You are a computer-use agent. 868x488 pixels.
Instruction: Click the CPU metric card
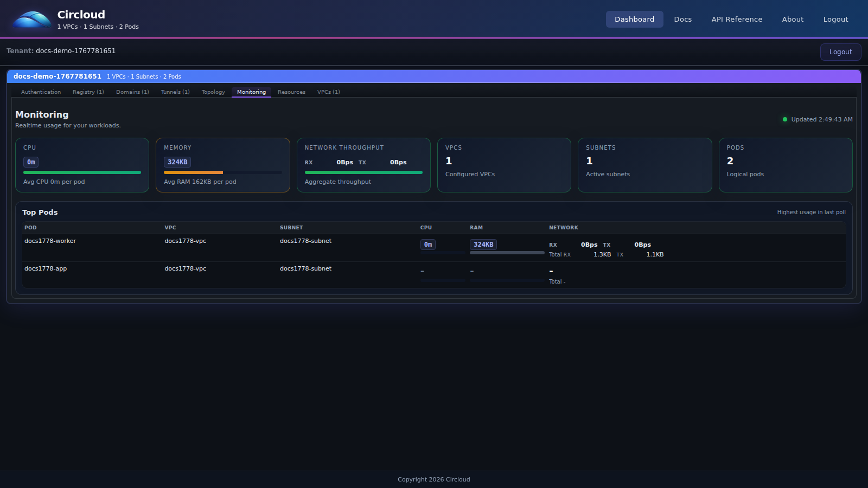(82, 165)
